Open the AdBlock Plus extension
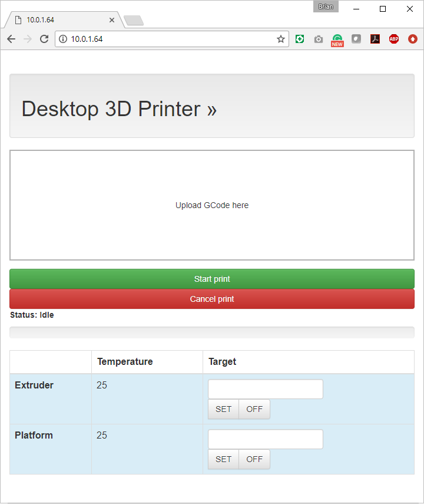The image size is (424, 504). tap(394, 39)
